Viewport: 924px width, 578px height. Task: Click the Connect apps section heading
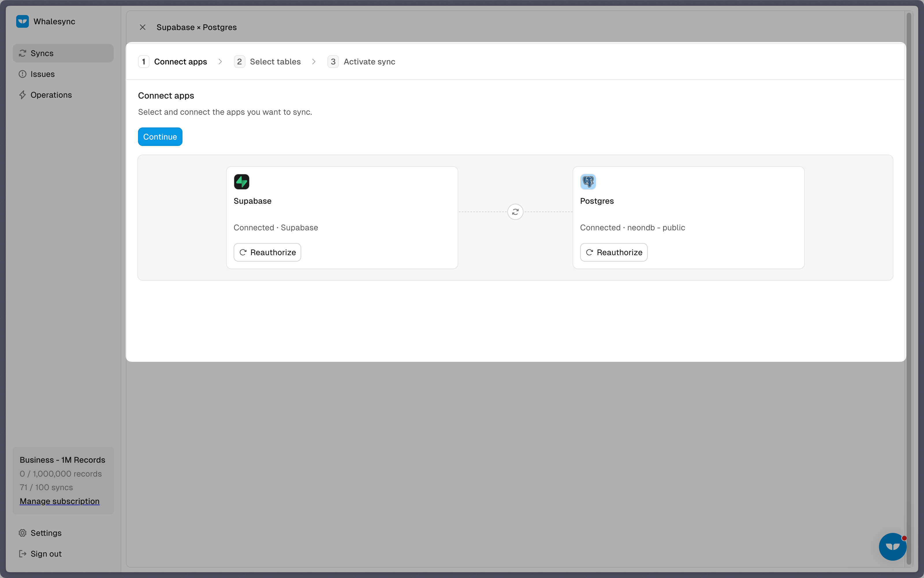tap(166, 96)
